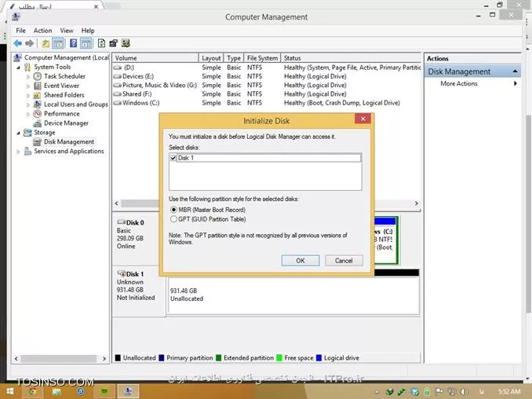The image size is (532, 399).
Task: Open the View menu
Action: pyautogui.click(x=67, y=31)
